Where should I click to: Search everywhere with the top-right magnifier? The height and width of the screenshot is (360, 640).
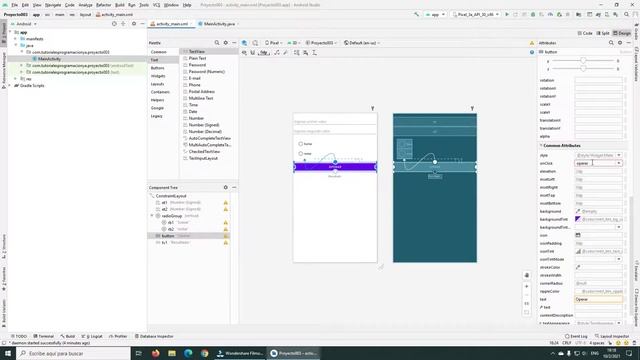[x=627, y=14]
